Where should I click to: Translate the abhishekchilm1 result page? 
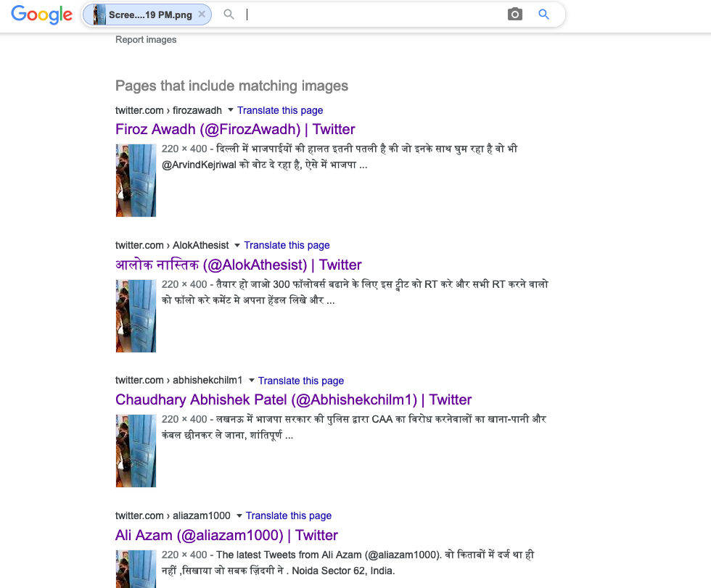coord(301,381)
